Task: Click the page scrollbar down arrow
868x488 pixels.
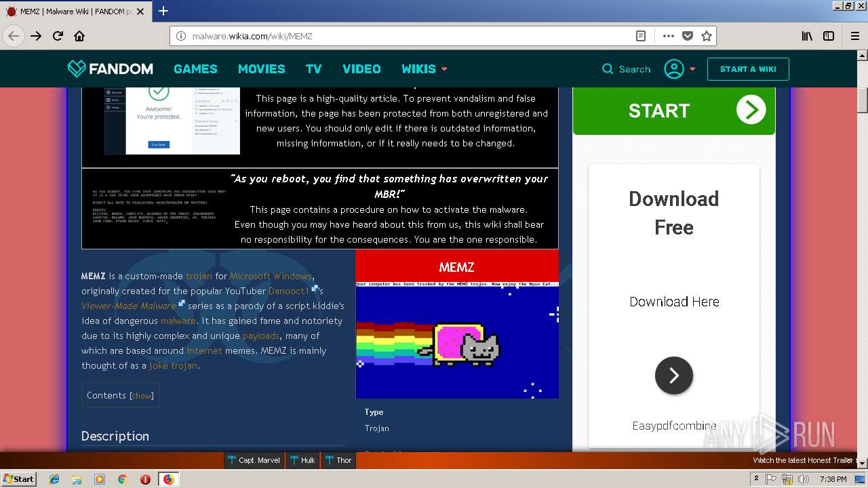Action: click(x=863, y=463)
